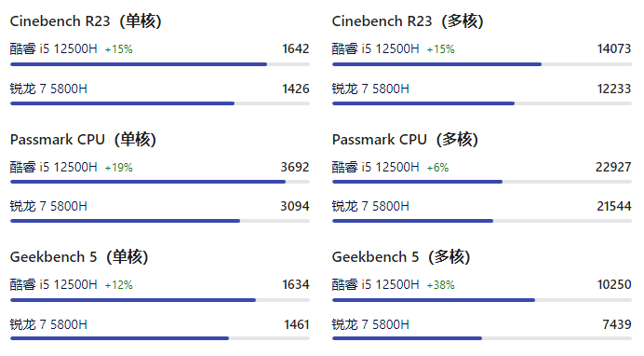Click the 21544 Passmark multi-core score
Screen dimensions: 644x356
point(614,206)
